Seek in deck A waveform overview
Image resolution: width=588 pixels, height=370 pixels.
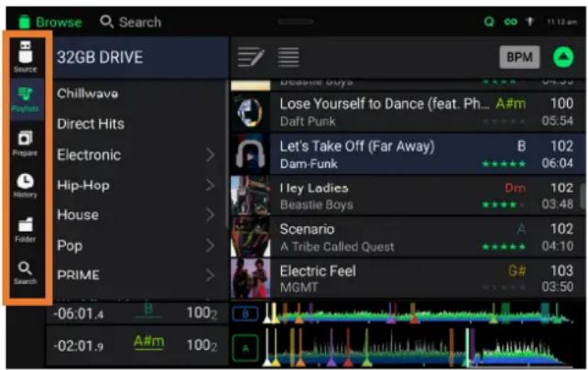tap(419, 347)
